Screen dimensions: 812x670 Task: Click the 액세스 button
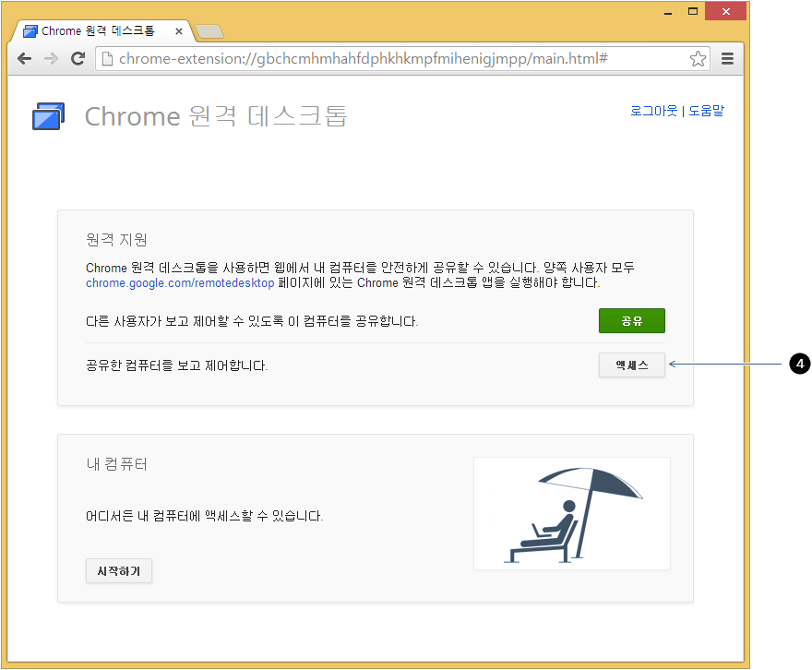pyautogui.click(x=632, y=365)
